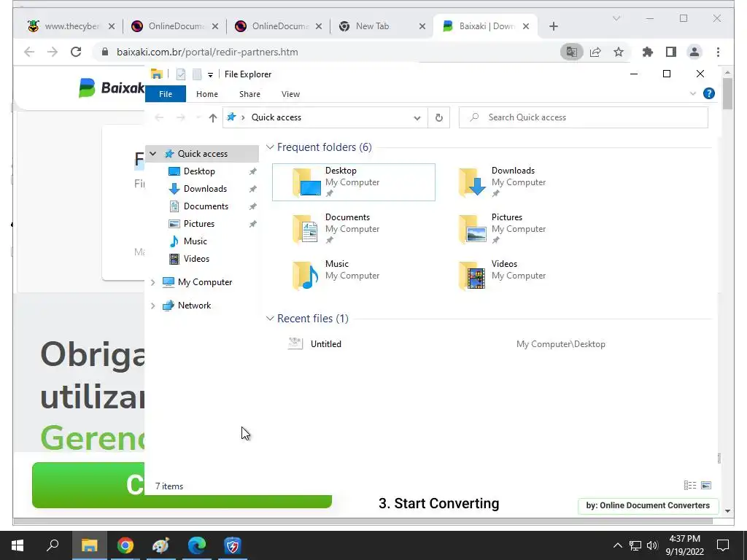Click the Share this page icon in Chrome

[x=595, y=52]
